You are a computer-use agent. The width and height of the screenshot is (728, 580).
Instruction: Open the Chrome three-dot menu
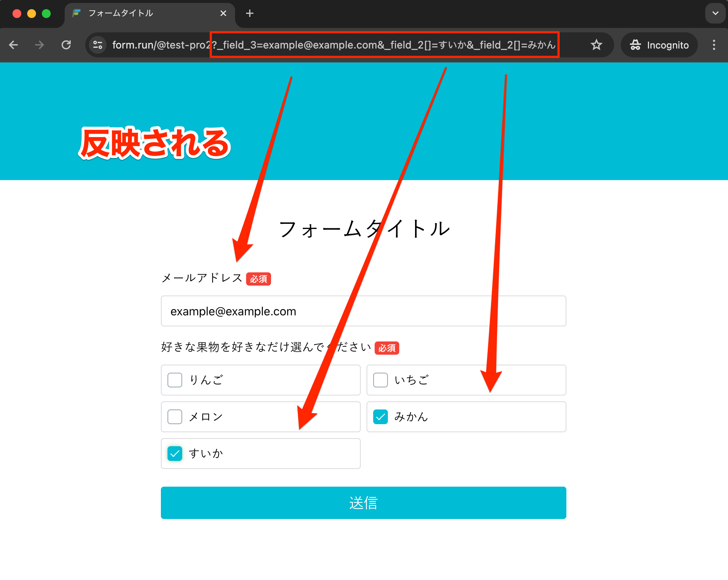point(714,45)
